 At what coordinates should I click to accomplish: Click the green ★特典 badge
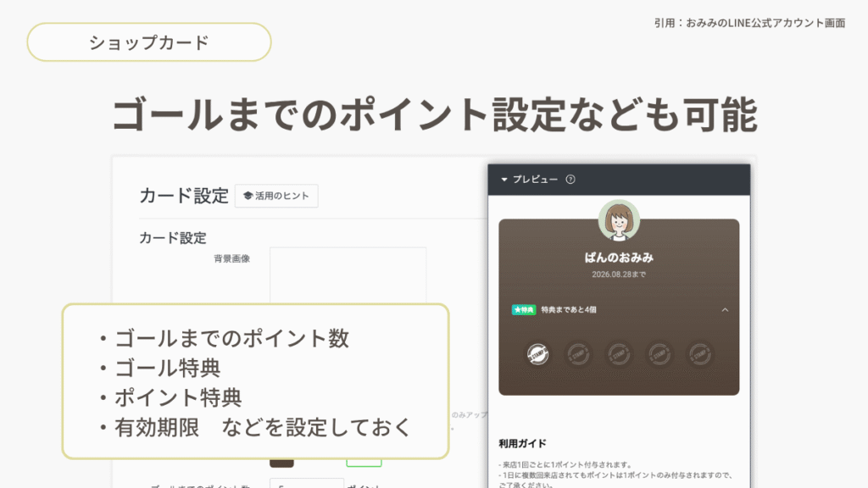[524, 310]
